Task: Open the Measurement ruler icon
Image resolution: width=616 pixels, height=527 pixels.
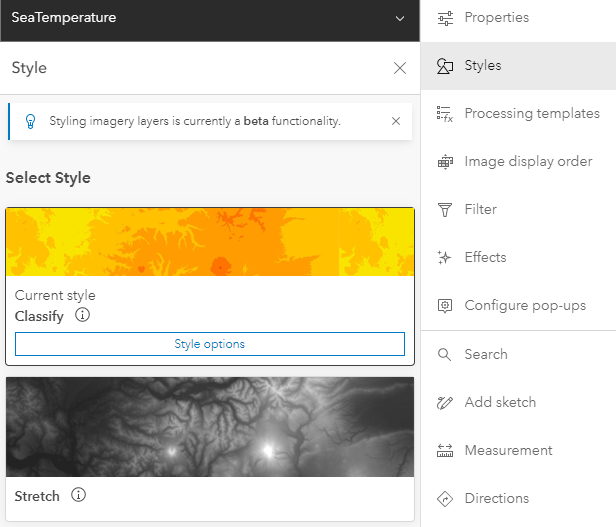Action: 446,451
